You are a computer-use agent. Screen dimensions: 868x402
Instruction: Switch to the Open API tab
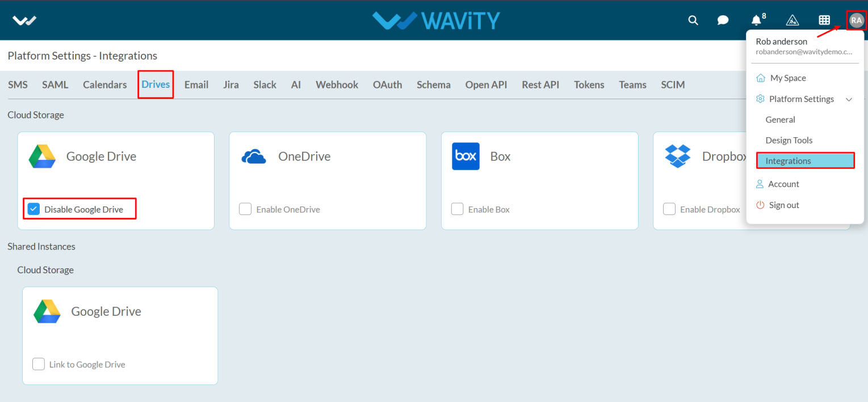pyautogui.click(x=486, y=84)
